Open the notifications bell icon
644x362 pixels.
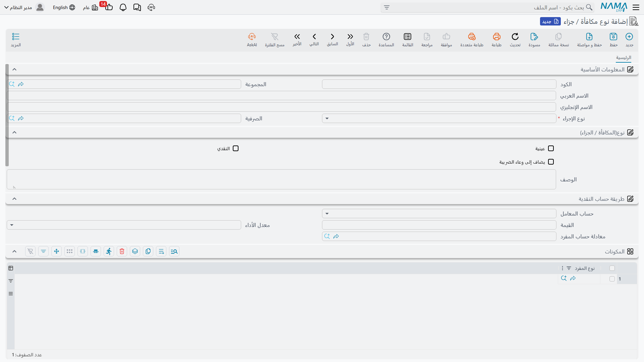coord(123,7)
